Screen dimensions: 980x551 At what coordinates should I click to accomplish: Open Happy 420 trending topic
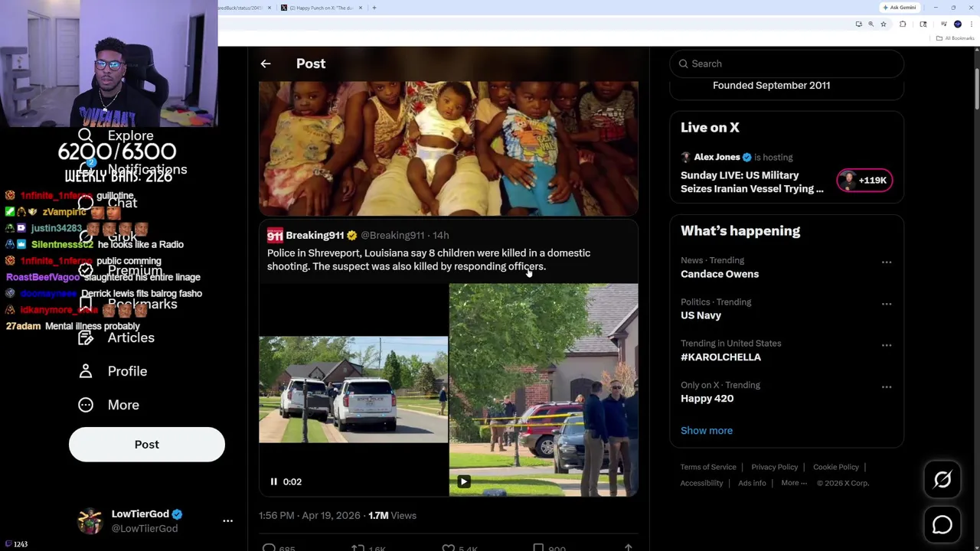[707, 398]
